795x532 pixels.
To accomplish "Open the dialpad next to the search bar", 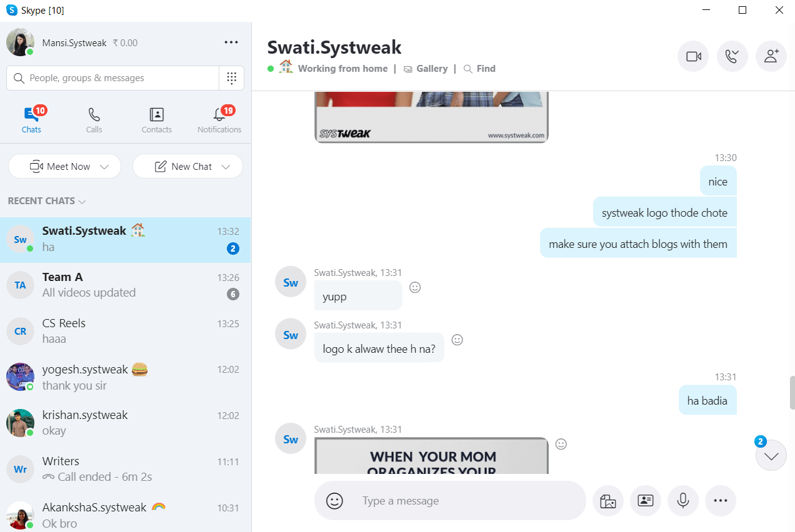I will 231,77.
